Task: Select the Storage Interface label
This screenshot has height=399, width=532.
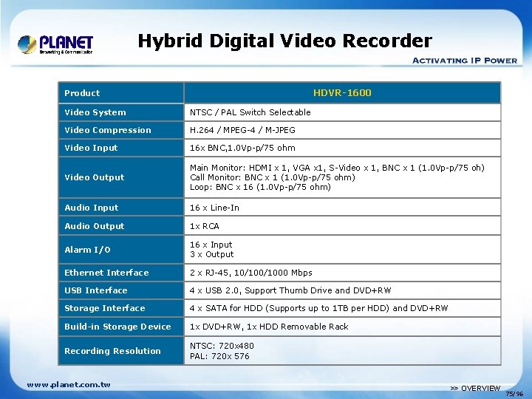Action: [x=104, y=308]
